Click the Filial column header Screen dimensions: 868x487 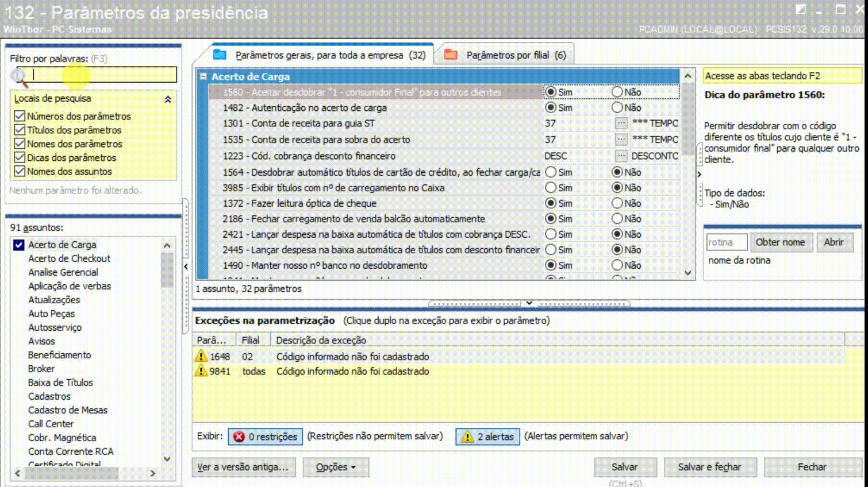pyautogui.click(x=253, y=340)
